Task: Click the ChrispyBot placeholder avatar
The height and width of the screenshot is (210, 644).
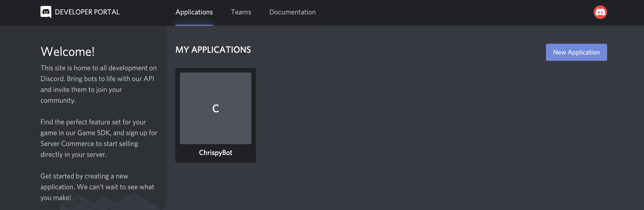Action: [215, 108]
